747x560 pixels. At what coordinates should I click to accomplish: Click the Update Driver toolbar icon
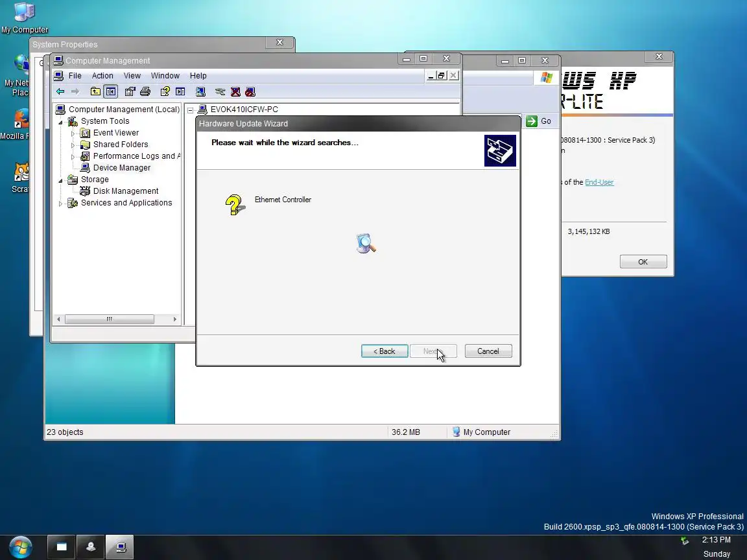click(220, 91)
